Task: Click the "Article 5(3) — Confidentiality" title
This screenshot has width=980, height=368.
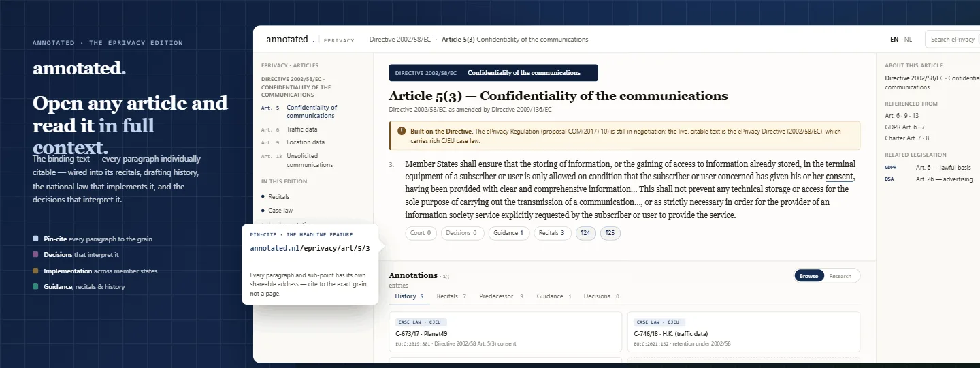Action: 558,96
